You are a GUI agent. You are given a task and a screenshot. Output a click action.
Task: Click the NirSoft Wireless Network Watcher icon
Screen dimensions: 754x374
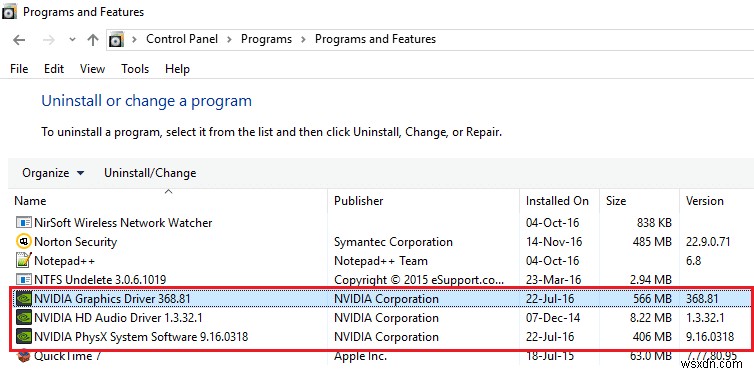pyautogui.click(x=24, y=223)
